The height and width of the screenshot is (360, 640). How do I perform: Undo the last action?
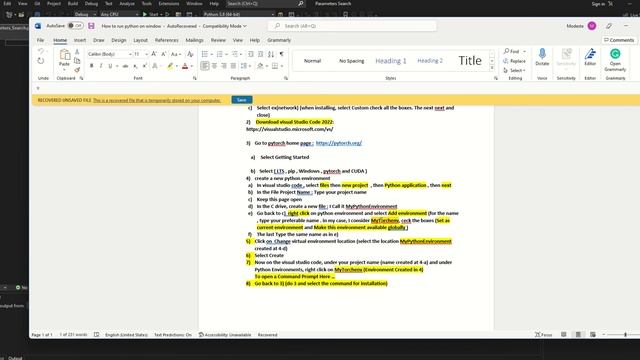tap(40, 51)
